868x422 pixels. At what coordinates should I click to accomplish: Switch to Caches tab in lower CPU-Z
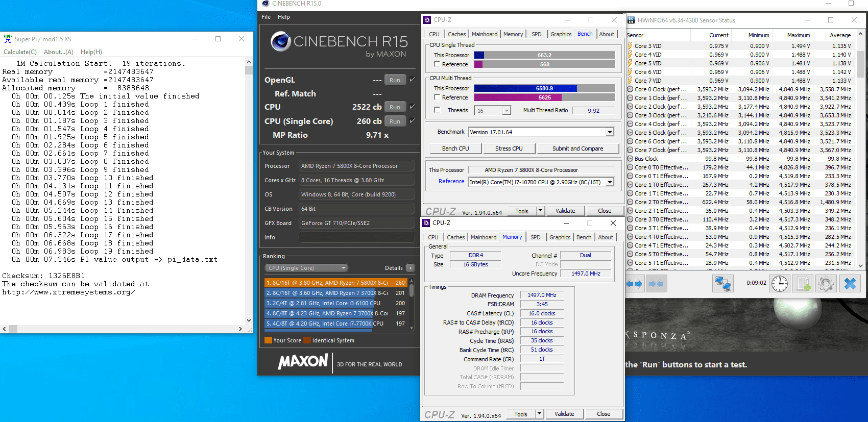point(455,237)
